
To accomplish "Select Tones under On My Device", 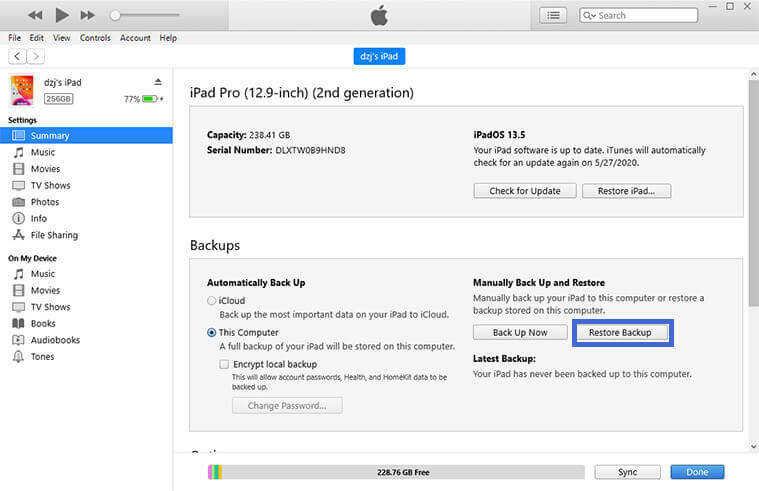I will (43, 356).
